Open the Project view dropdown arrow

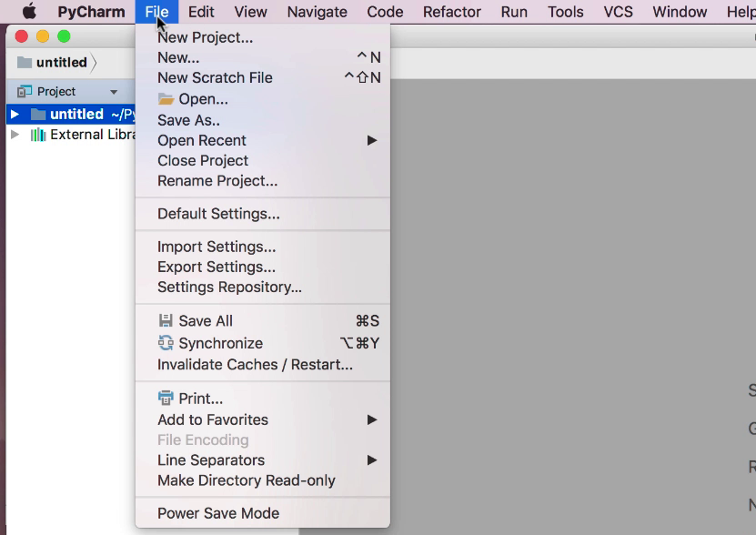114,92
